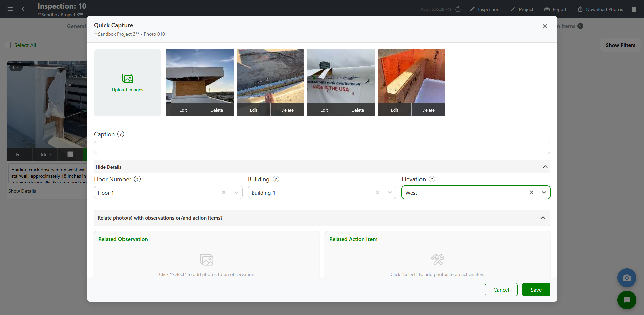This screenshot has width=644, height=315.
Task: Open the Floor Number dropdown arrow
Action: [236, 192]
